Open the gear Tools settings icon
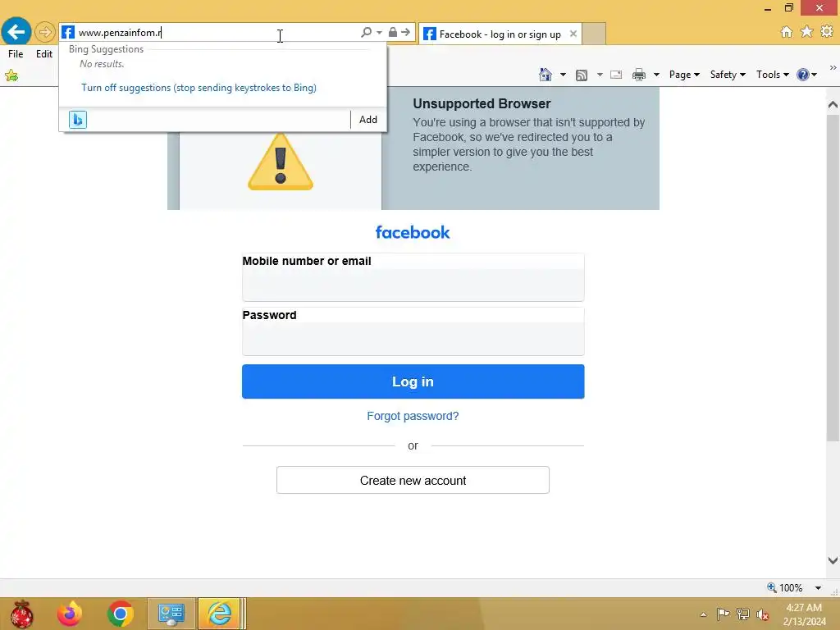Viewport: 840px width, 630px height. coord(827,32)
